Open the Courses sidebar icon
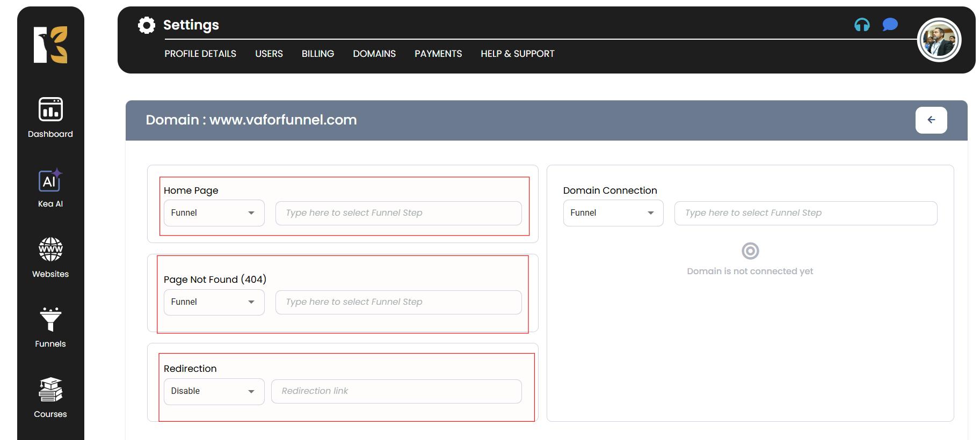This screenshot has height=440, width=980. [50, 390]
